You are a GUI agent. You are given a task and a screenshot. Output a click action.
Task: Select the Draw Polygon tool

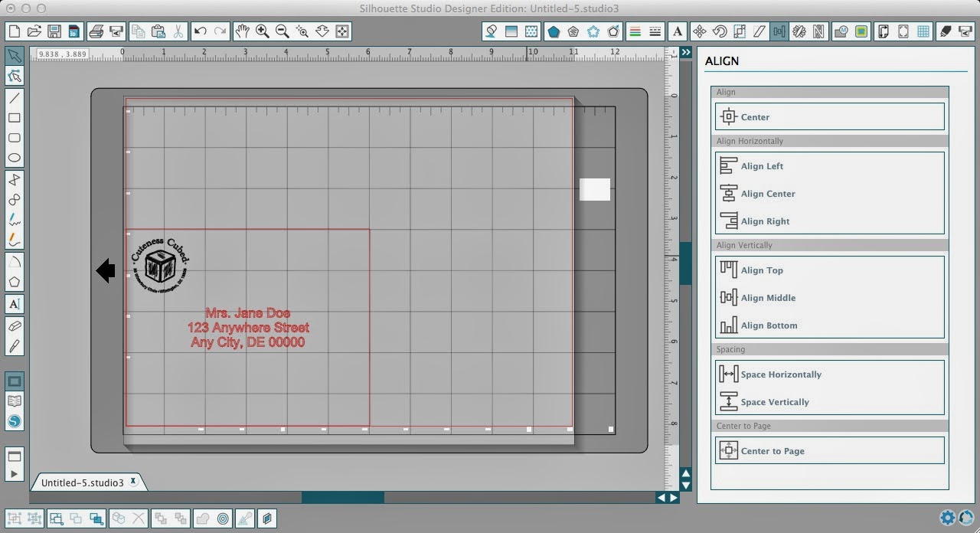click(x=14, y=180)
